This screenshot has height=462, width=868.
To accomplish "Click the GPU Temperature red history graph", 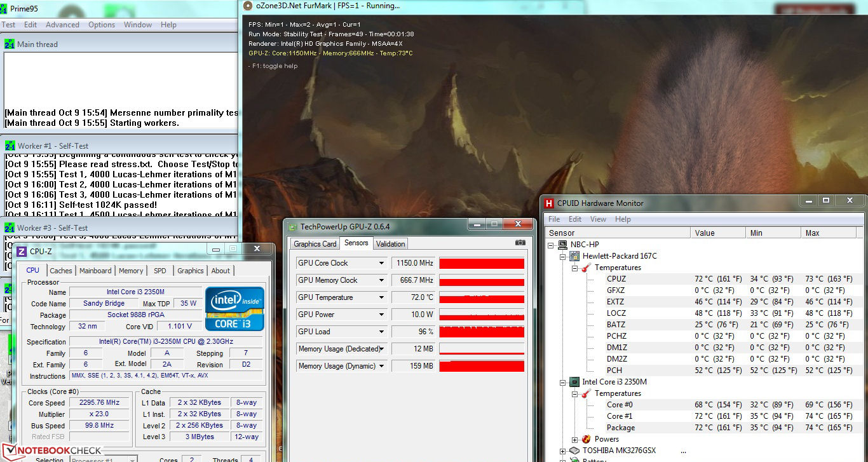I will coord(482,297).
